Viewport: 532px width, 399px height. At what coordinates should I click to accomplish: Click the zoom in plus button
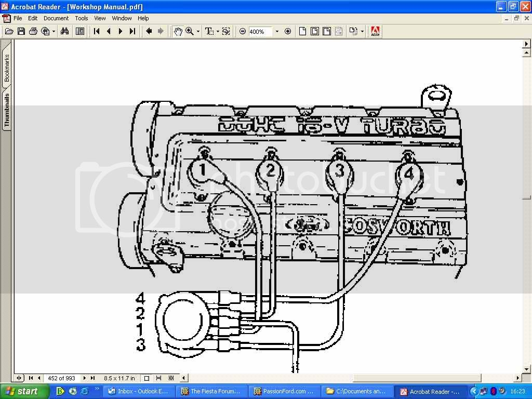pyautogui.click(x=288, y=31)
